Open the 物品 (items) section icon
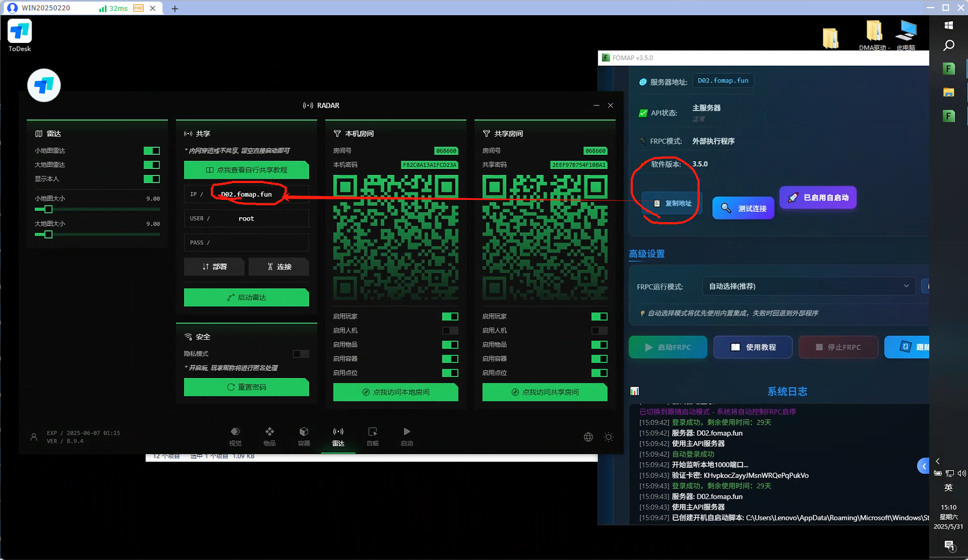This screenshot has width=968, height=560. click(269, 436)
